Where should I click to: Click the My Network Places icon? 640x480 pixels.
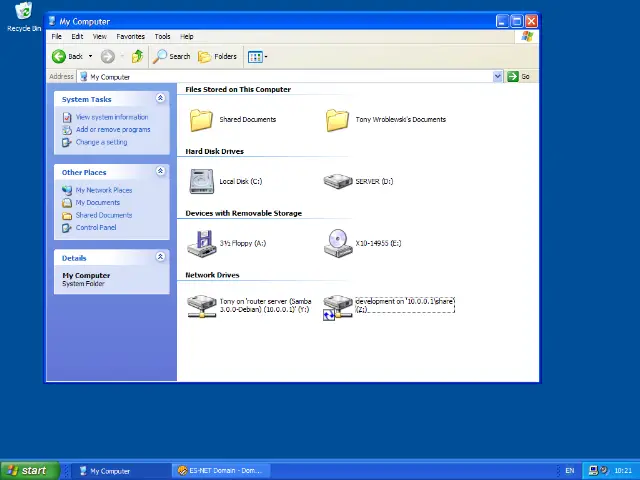[67, 190]
